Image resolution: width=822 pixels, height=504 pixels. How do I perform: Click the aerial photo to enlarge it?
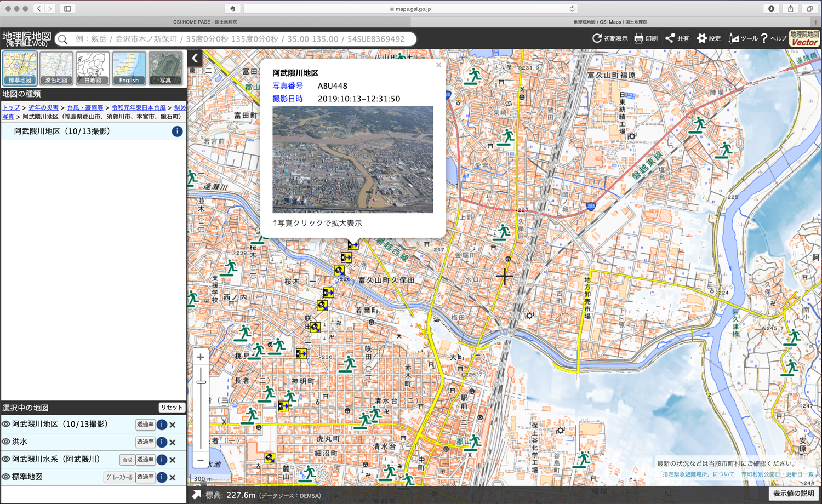pos(352,159)
